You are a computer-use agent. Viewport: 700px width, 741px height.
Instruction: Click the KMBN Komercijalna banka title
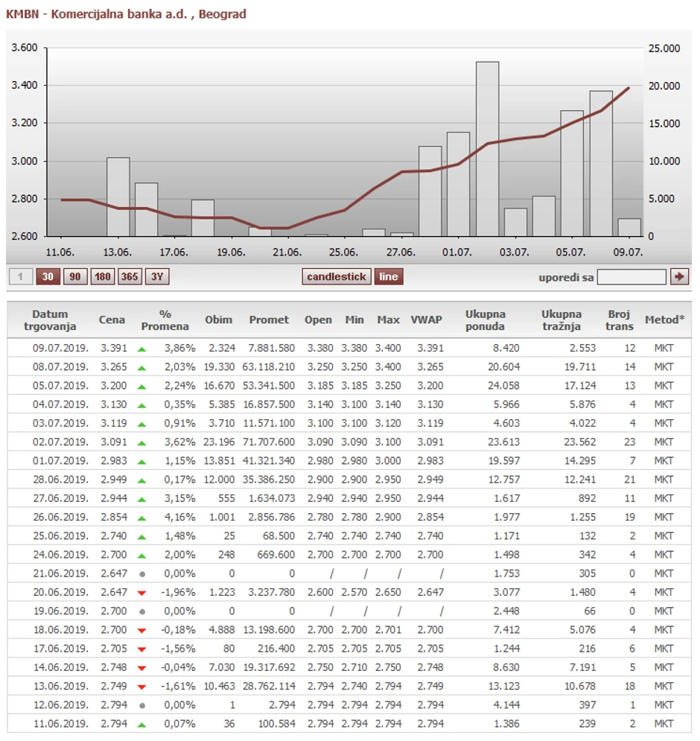tap(126, 14)
